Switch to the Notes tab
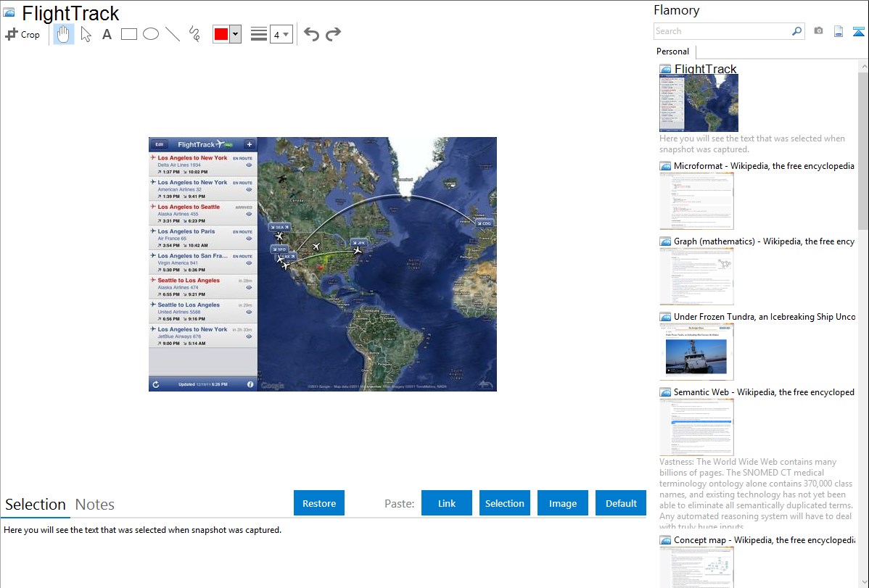This screenshot has width=869, height=588. click(x=95, y=505)
